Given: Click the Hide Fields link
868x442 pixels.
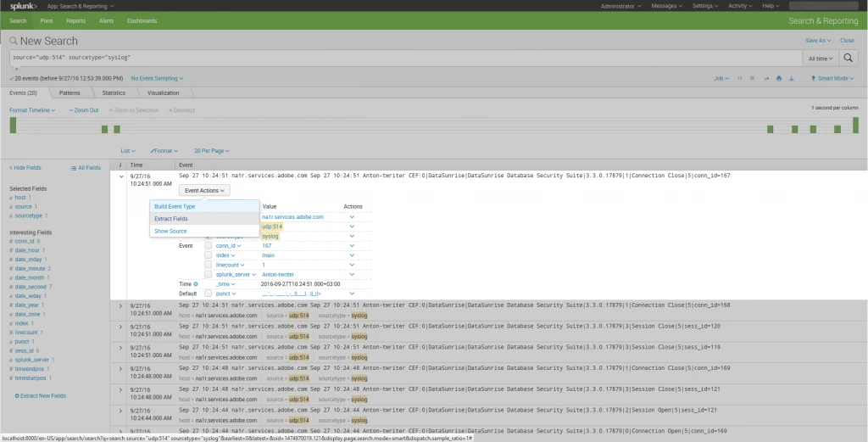Looking at the screenshot, I should 27,168.
